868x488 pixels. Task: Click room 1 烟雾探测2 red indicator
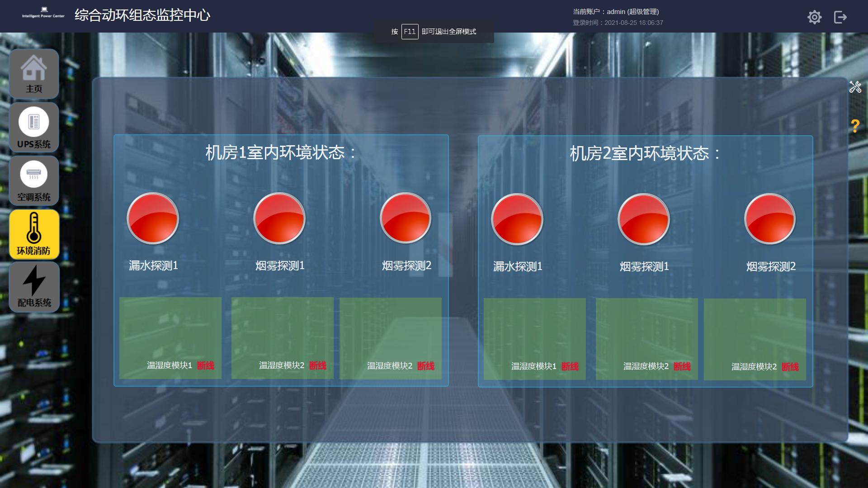406,218
